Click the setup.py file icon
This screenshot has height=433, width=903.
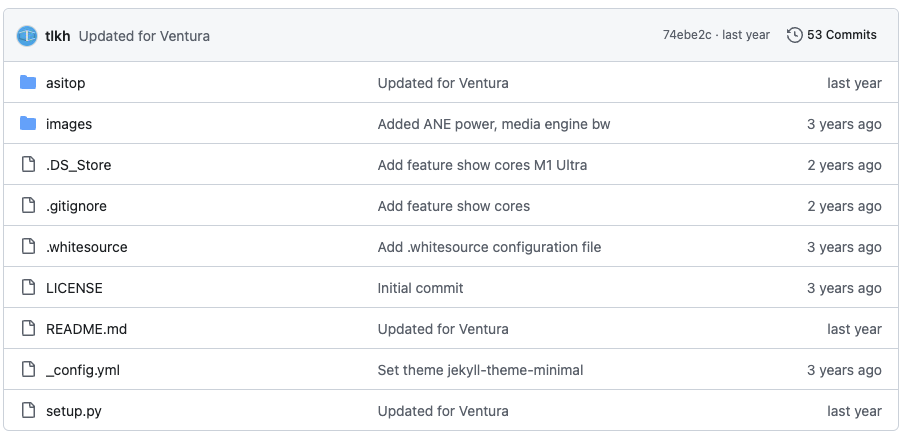tap(28, 411)
